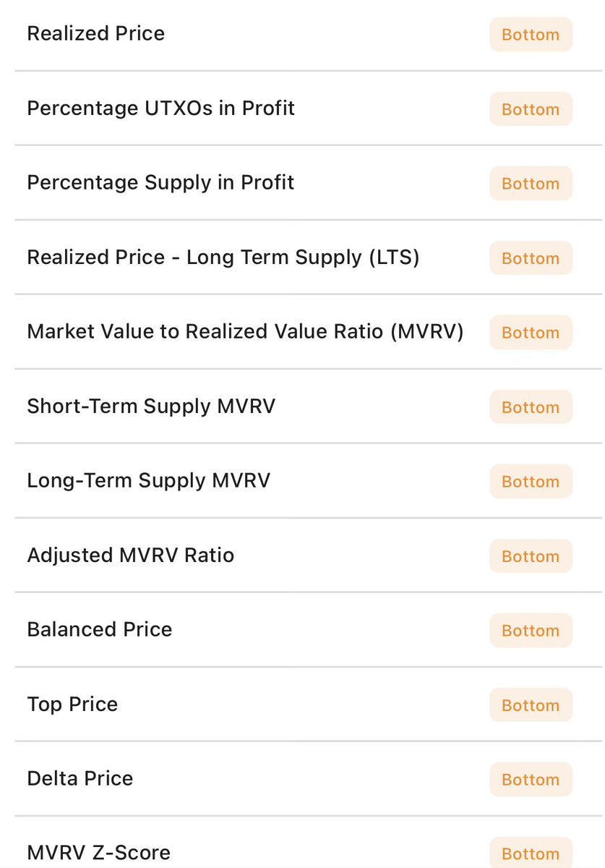Screen dimensions: 605x868
Task: Click Bottom badge next to Adjusted MVRV Ratio
Action: (531, 556)
